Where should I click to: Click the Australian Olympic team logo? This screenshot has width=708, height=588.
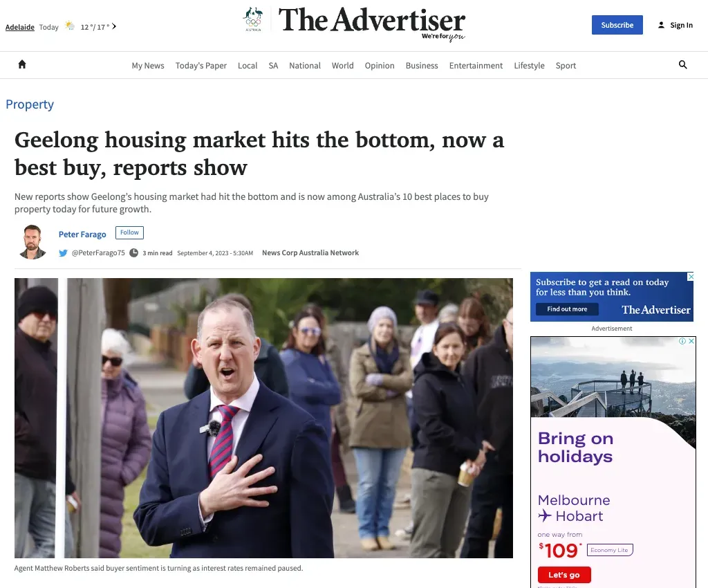click(253, 19)
